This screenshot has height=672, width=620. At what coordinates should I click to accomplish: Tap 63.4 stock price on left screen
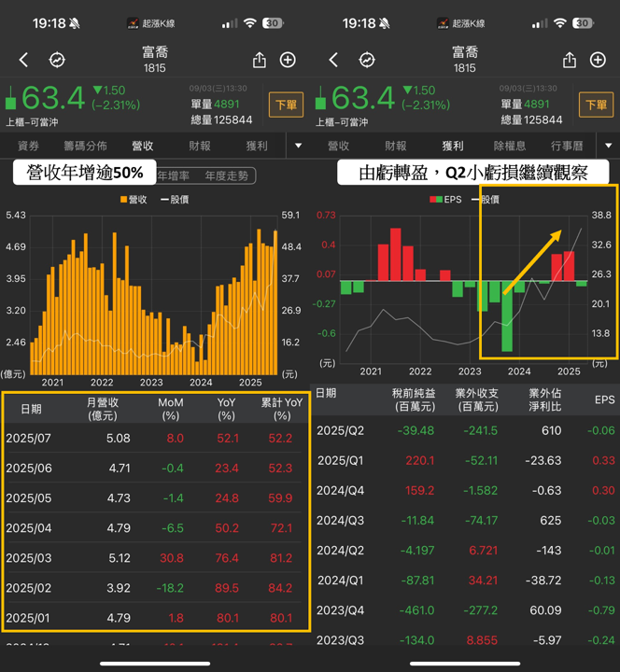(x=53, y=98)
